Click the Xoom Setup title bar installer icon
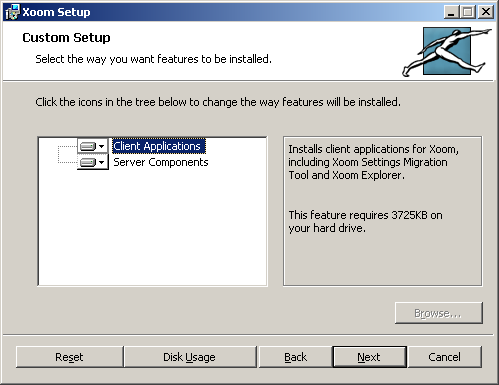 (x=13, y=12)
